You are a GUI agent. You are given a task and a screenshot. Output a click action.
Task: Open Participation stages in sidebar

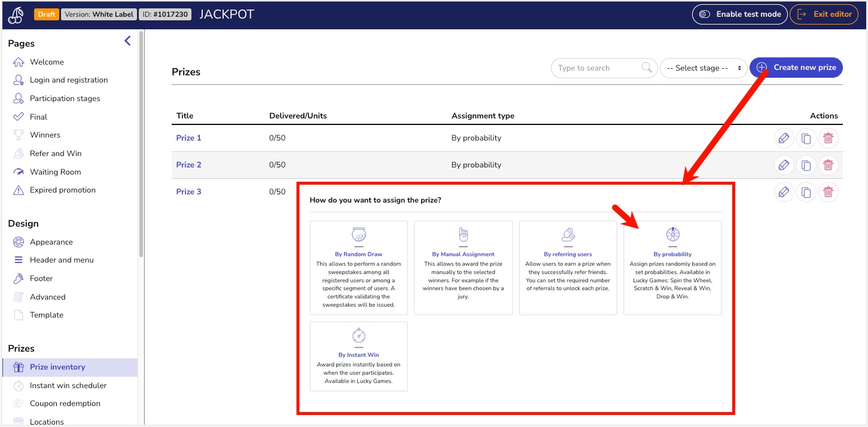tap(65, 99)
